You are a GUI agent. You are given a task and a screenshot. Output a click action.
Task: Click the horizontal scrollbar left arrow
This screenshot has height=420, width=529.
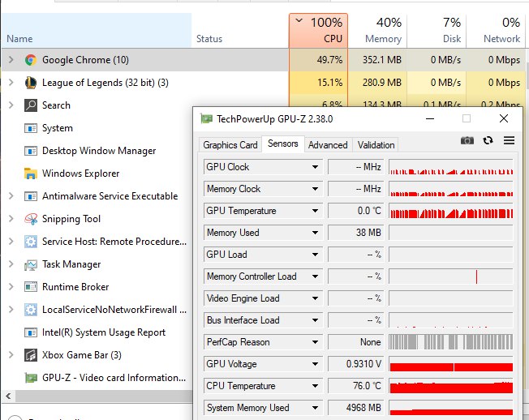[8, 396]
